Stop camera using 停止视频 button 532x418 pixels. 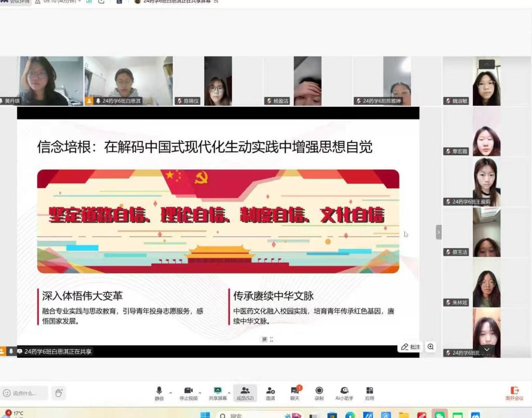[x=188, y=393]
